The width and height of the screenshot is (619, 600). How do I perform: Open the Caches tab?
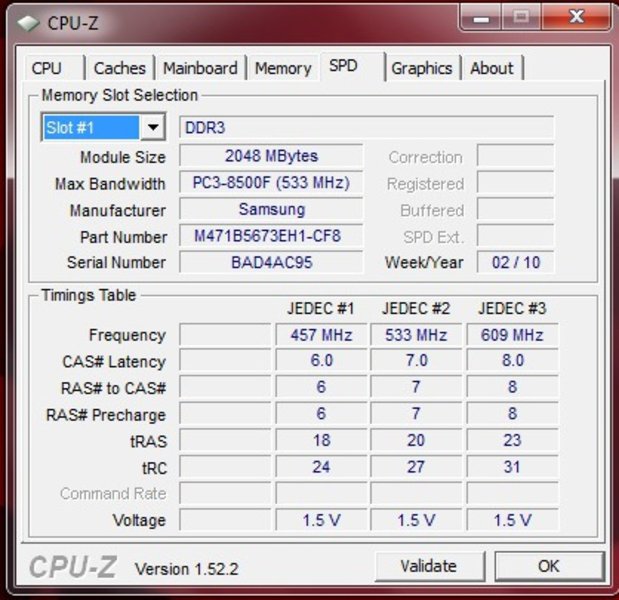tap(120, 68)
